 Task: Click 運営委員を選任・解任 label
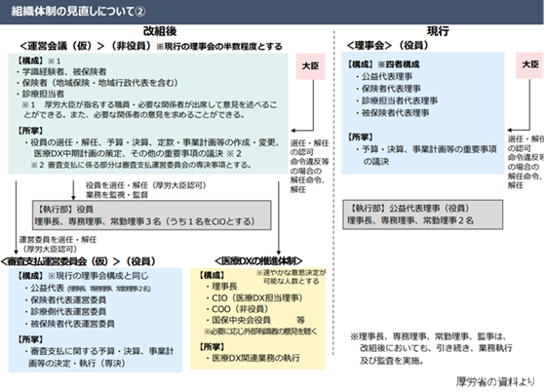coord(58,240)
